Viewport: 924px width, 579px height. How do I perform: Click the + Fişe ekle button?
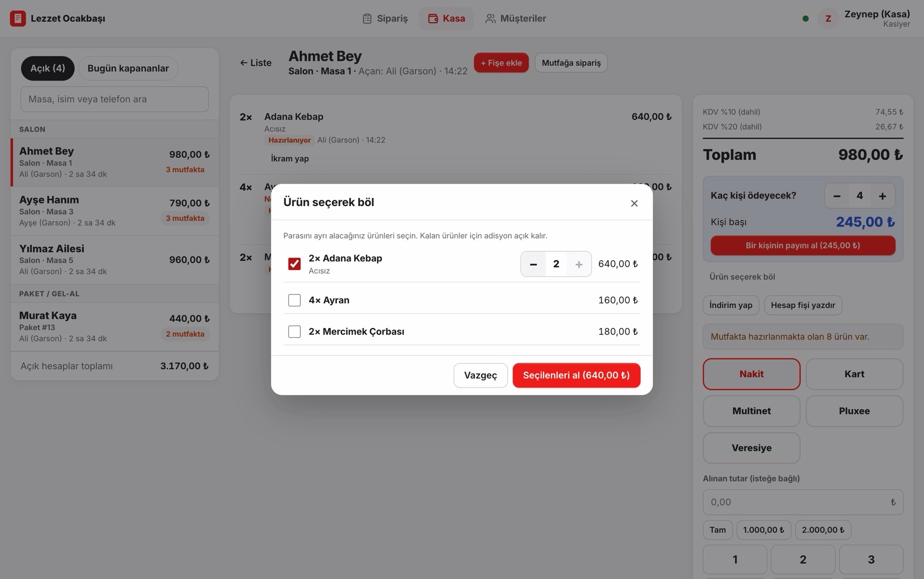(501, 63)
